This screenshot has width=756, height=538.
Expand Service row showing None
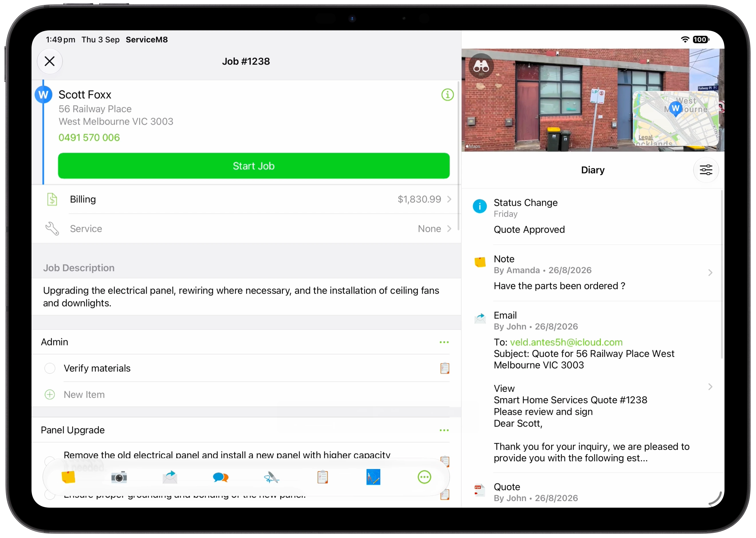pyautogui.click(x=246, y=229)
